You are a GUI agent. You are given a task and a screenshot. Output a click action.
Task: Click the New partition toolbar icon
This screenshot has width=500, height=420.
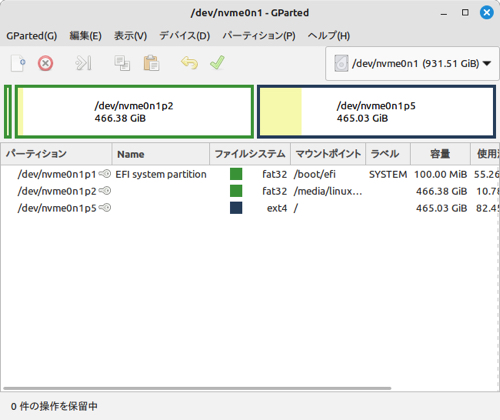pos(18,63)
